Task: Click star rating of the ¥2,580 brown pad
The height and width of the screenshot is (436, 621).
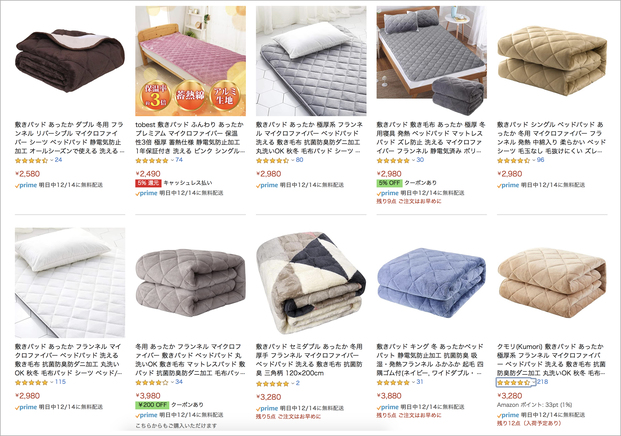Action: pos(31,160)
